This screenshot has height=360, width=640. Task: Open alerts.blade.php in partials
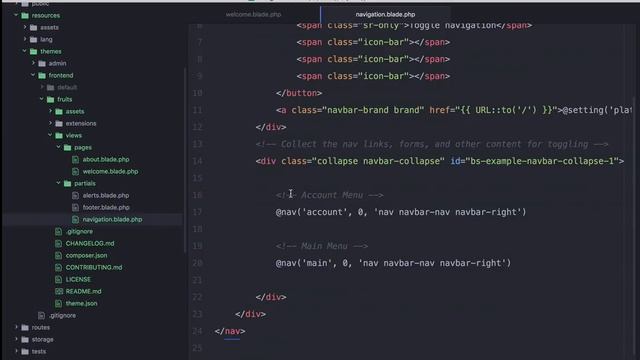(106, 195)
